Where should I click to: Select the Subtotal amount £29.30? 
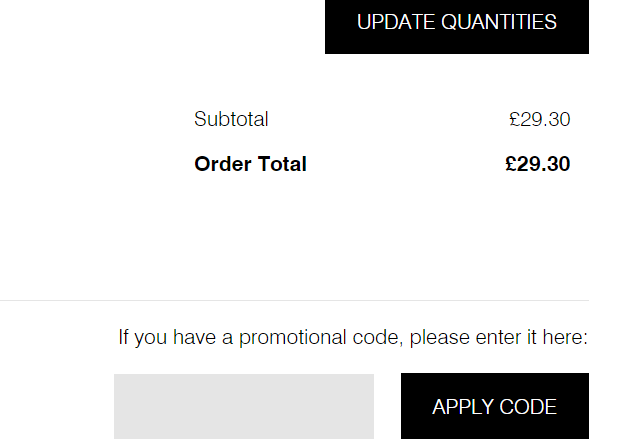click(x=539, y=119)
